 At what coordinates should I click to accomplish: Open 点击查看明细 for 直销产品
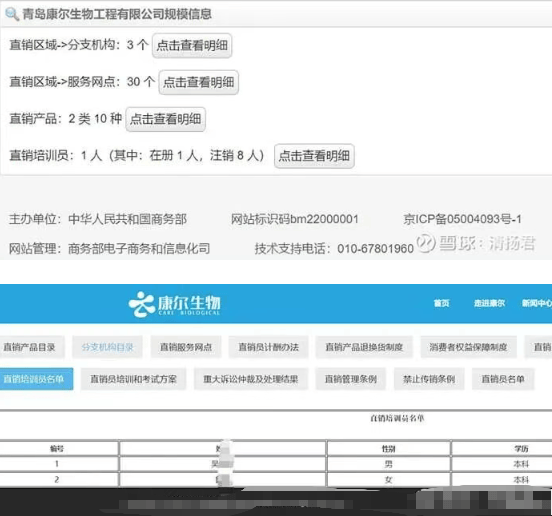click(x=165, y=119)
